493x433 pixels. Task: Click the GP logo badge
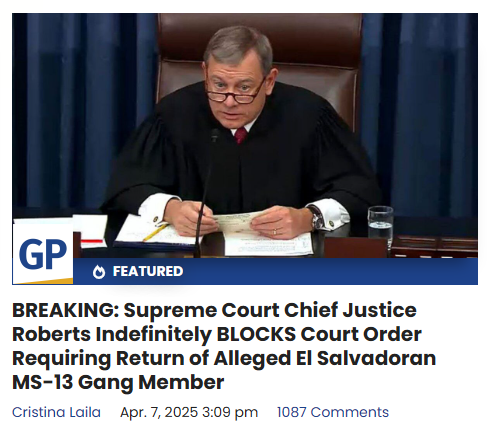point(43,254)
